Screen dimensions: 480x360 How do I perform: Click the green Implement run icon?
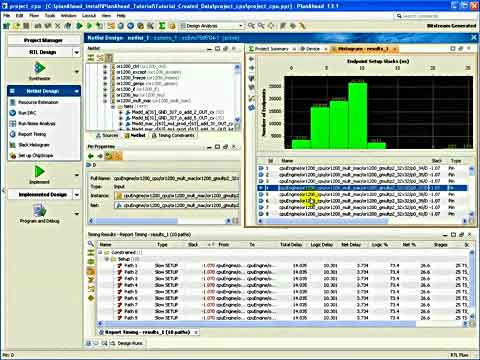click(x=39, y=172)
